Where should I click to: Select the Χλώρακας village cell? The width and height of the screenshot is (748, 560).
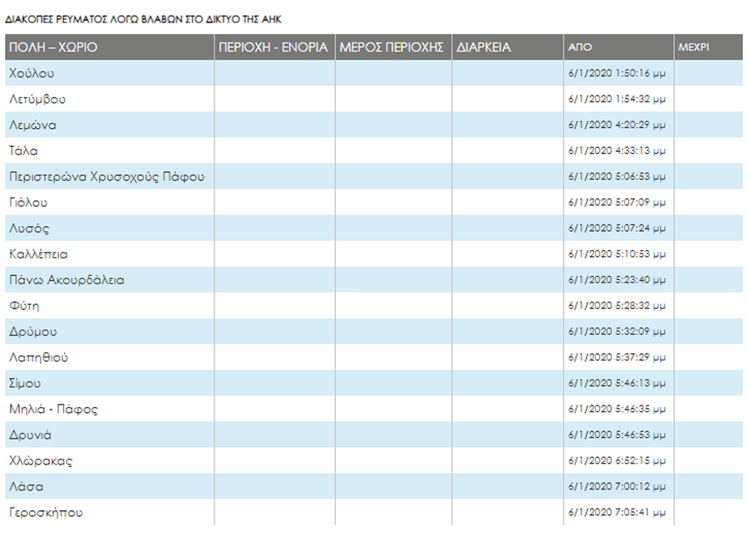[x=110, y=460]
